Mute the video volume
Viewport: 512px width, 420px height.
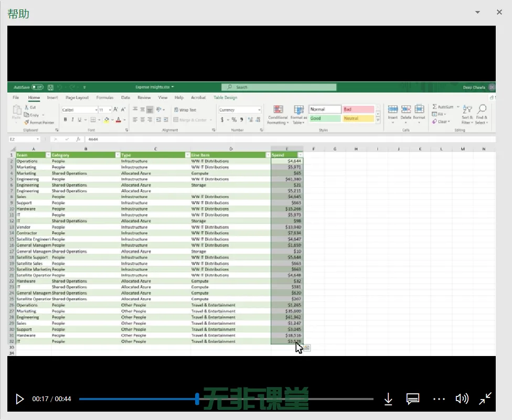click(462, 399)
